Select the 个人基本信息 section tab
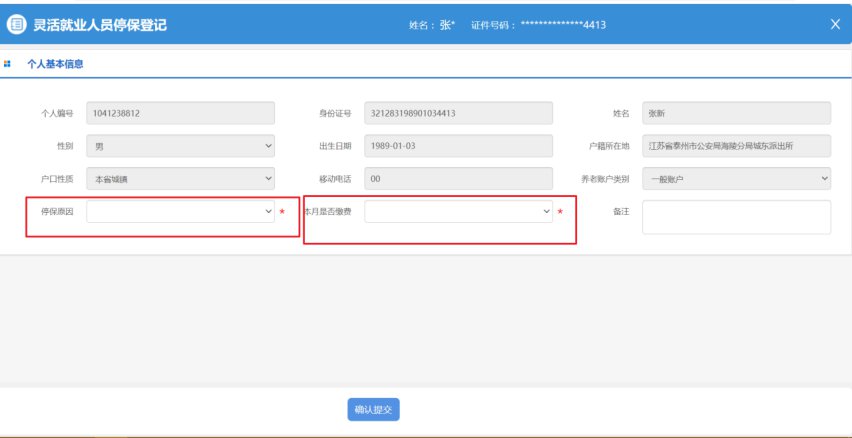Image resolution: width=852 pixels, height=438 pixels. [x=55, y=64]
